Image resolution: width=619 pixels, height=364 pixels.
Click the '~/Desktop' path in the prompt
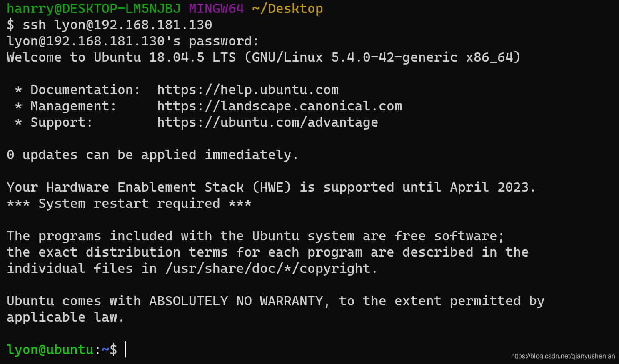click(287, 9)
